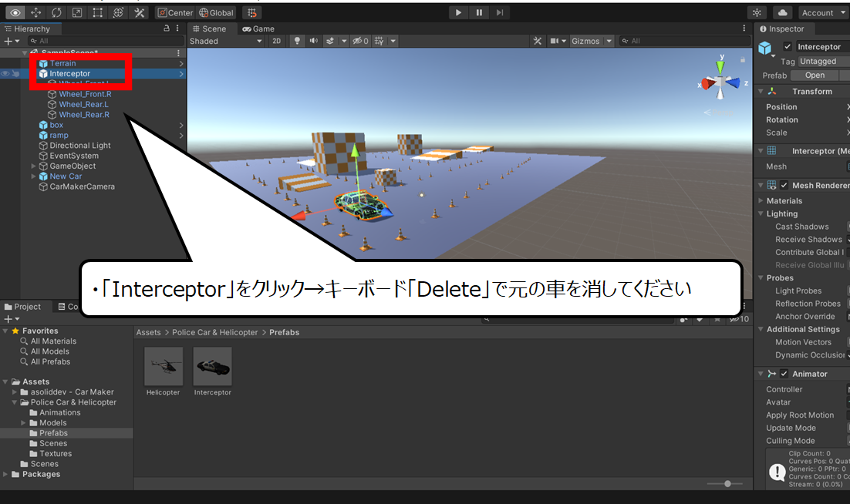Open prefab arrow for the ramp object
The width and height of the screenshot is (850, 504).
coord(181,136)
